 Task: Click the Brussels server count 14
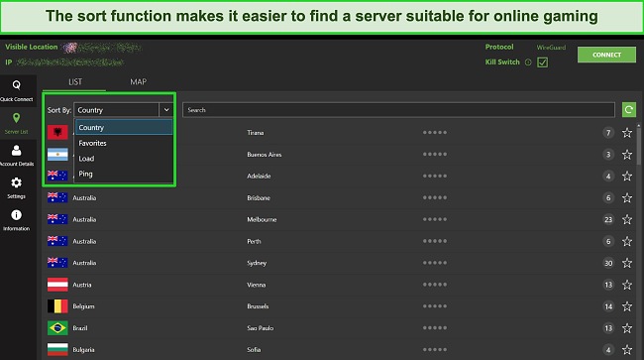pos(608,306)
